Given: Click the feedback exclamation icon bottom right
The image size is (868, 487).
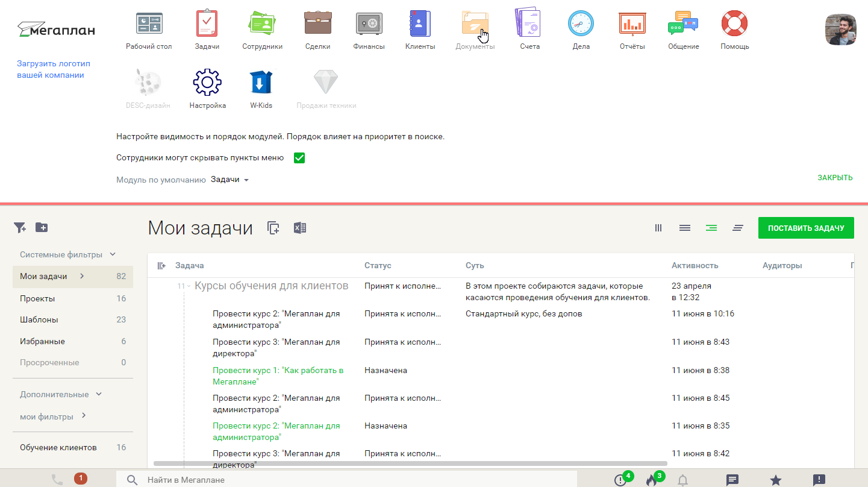Looking at the screenshot, I should click(819, 480).
